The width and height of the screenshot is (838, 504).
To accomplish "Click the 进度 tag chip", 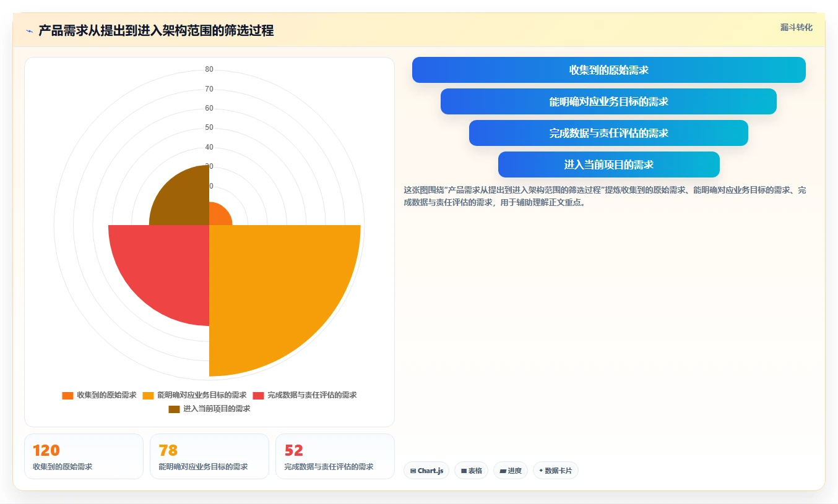I will pyautogui.click(x=511, y=471).
